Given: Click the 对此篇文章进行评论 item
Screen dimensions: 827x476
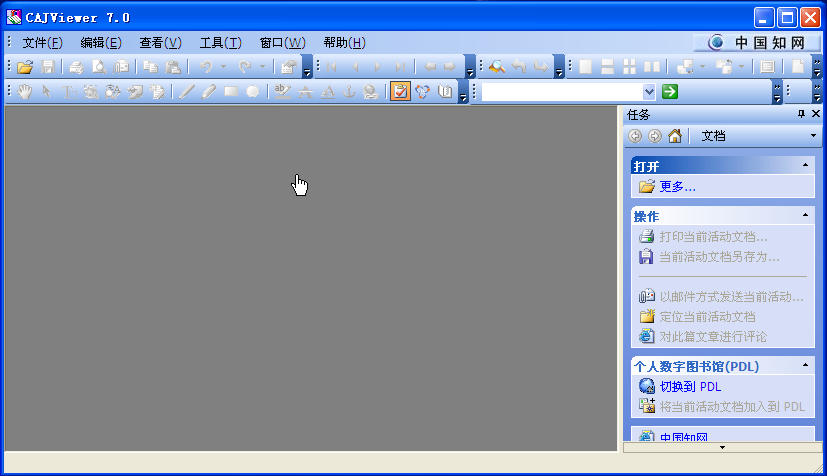Looking at the screenshot, I should pos(713,337).
